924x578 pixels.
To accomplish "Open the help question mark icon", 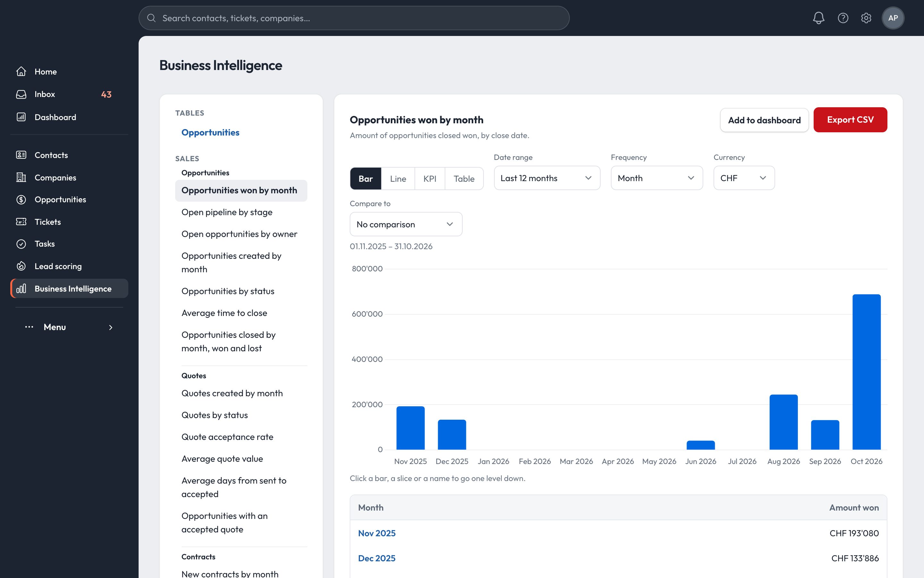I will (843, 18).
